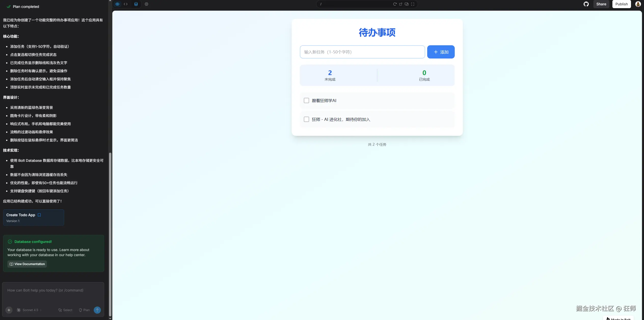Viewport: 644px width, 320px height.
Task: Enter fullscreen preview mode
Action: [x=413, y=4]
